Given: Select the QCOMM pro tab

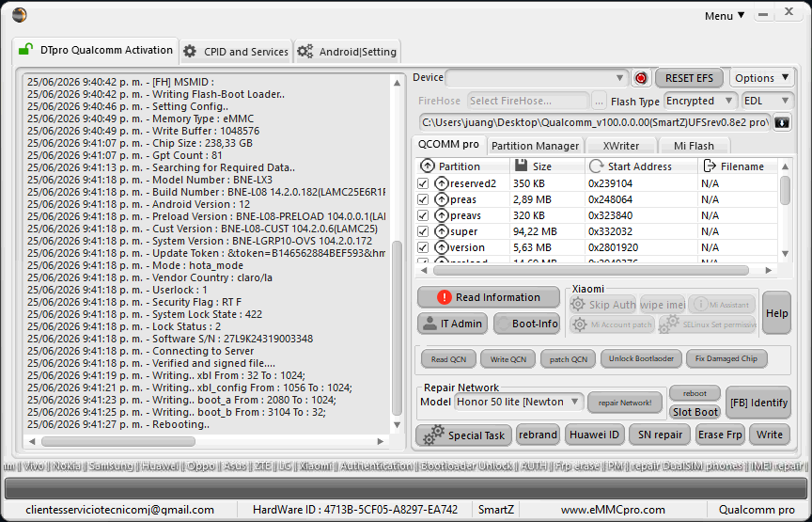Looking at the screenshot, I should click(x=448, y=145).
